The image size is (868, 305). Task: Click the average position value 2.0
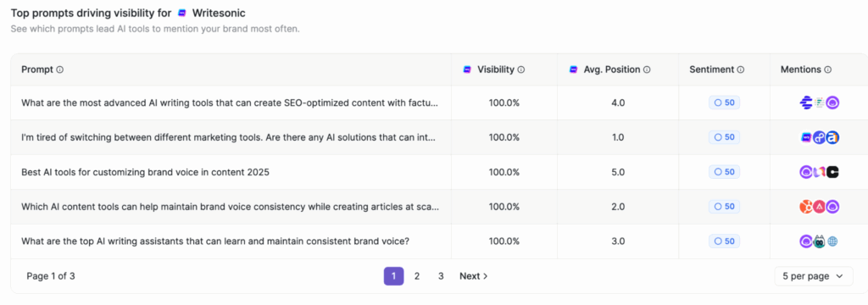(x=618, y=207)
